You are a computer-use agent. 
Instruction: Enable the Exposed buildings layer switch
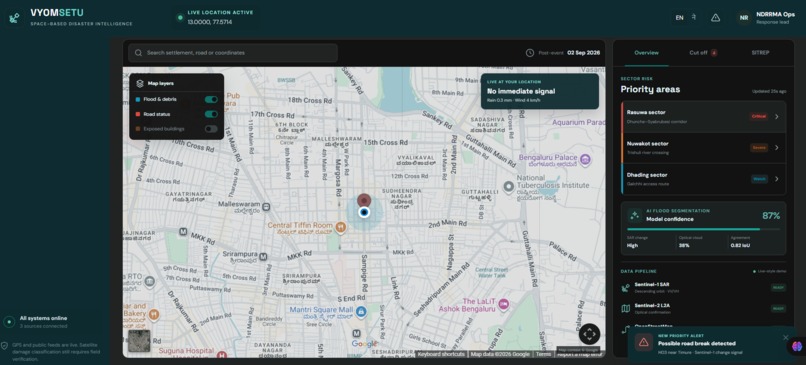[211, 129]
